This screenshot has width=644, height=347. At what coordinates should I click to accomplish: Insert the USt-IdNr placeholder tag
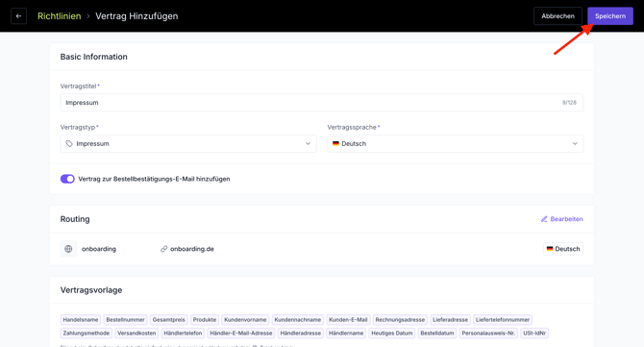(x=534, y=333)
